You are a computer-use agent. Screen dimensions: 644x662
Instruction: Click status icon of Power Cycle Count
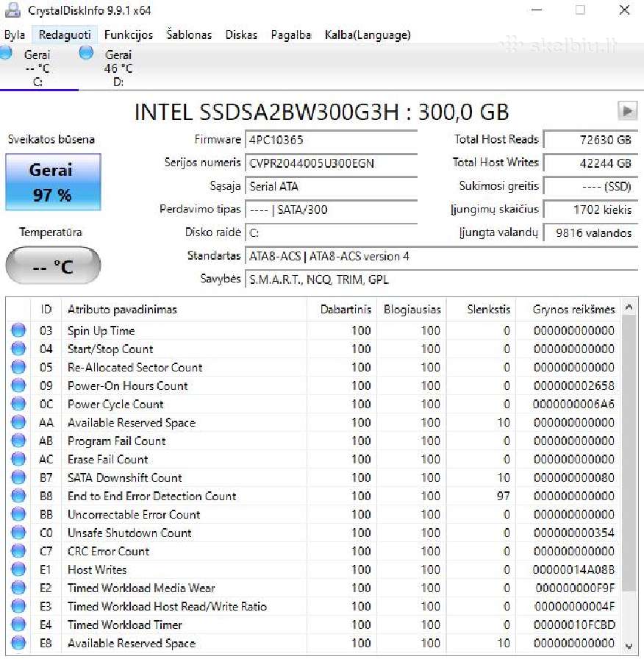click(x=18, y=404)
